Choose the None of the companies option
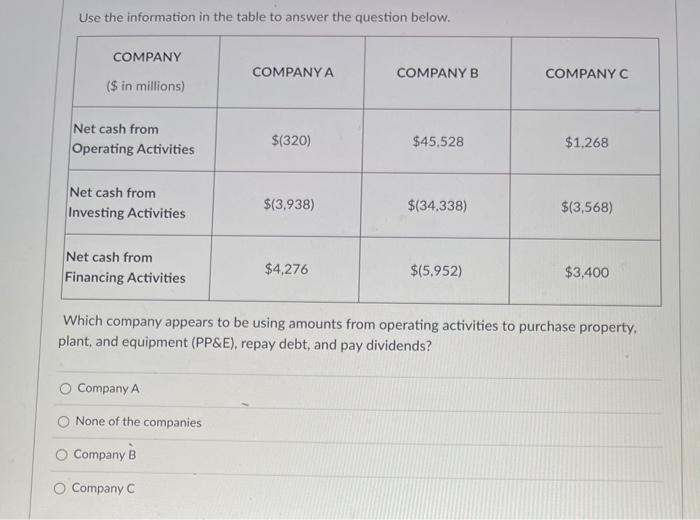 tap(63, 421)
